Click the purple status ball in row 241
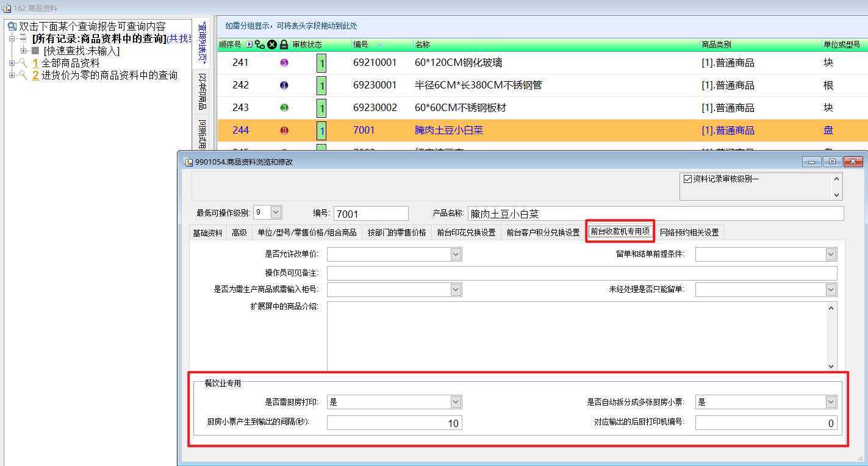The width and height of the screenshot is (868, 466). (284, 63)
